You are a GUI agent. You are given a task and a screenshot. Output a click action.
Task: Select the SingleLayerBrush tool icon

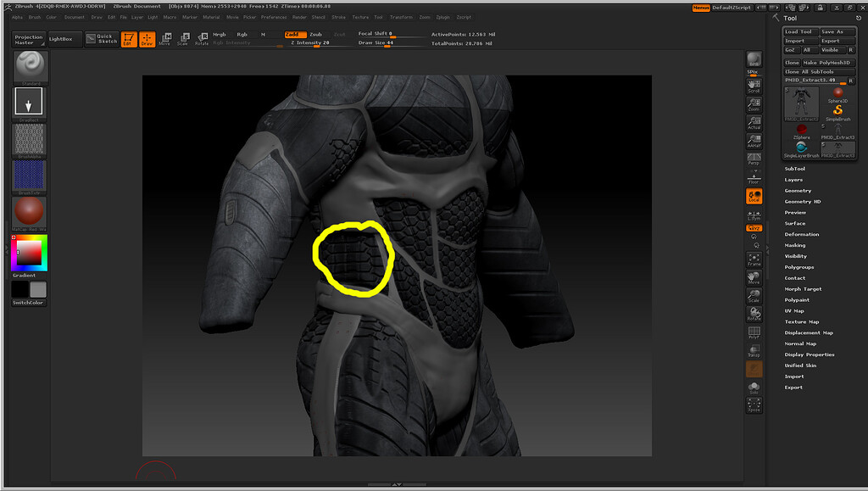[x=801, y=147]
